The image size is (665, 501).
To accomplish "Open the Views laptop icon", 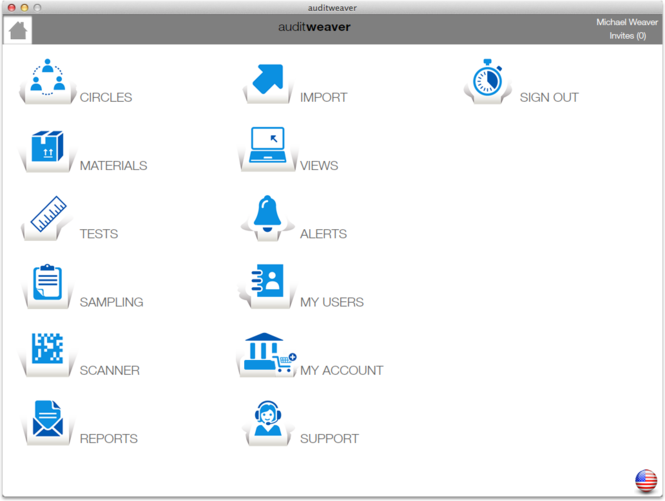I will pyautogui.click(x=267, y=147).
